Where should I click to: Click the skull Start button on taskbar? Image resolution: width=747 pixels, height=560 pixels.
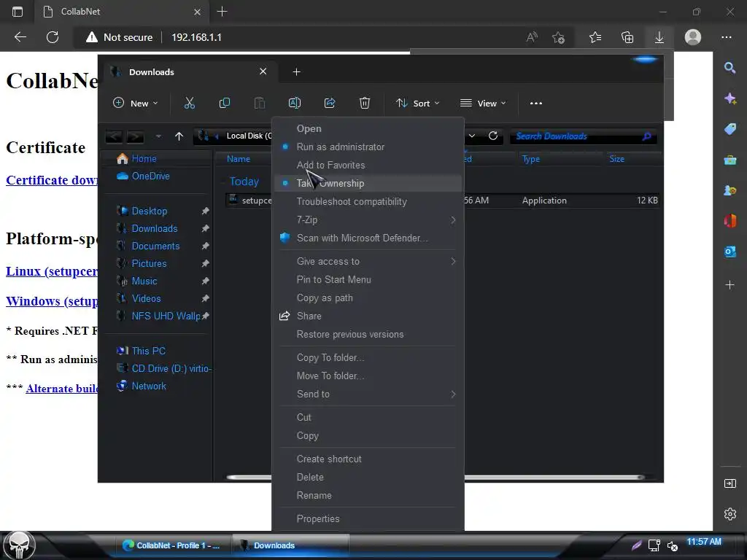click(19, 545)
